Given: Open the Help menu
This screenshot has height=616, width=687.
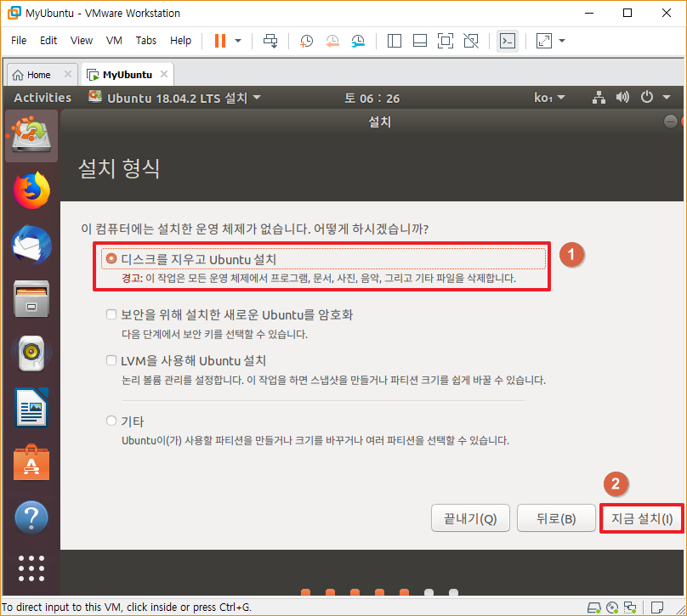Looking at the screenshot, I should point(180,40).
